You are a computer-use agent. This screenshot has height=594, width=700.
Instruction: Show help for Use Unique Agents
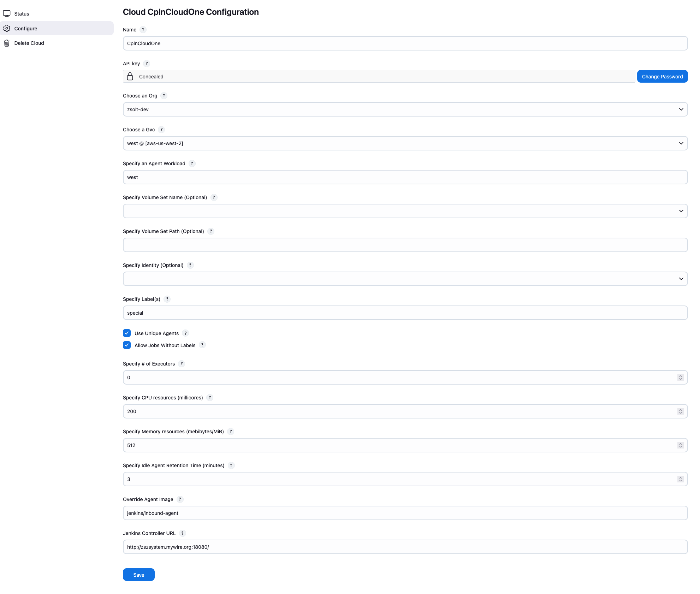[x=185, y=333]
